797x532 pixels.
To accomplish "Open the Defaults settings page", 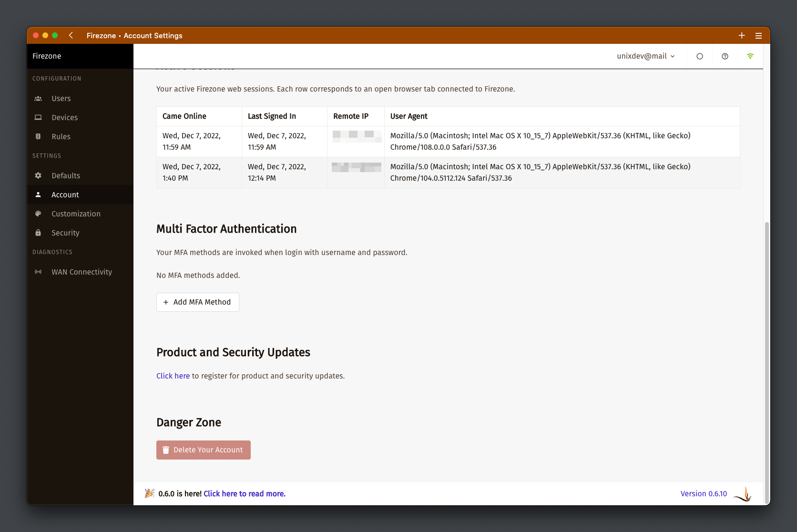I will click(80, 176).
